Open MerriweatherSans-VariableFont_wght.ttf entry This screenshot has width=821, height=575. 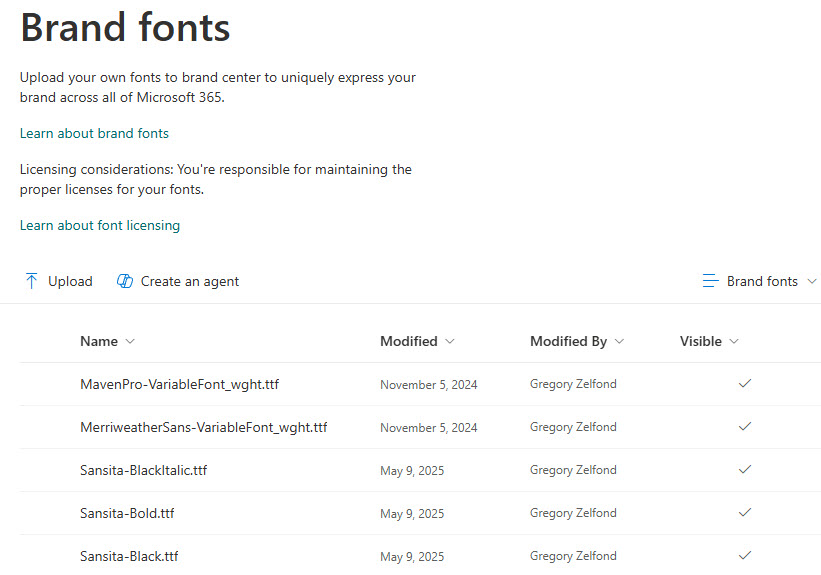click(x=203, y=427)
